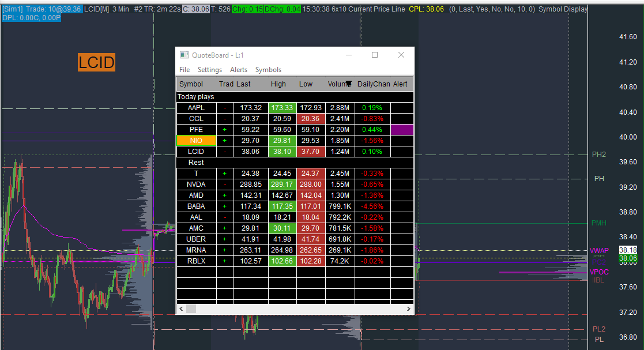Click the green Chg: 0.15 indicator
This screenshot has width=644, height=350.
point(247,9)
